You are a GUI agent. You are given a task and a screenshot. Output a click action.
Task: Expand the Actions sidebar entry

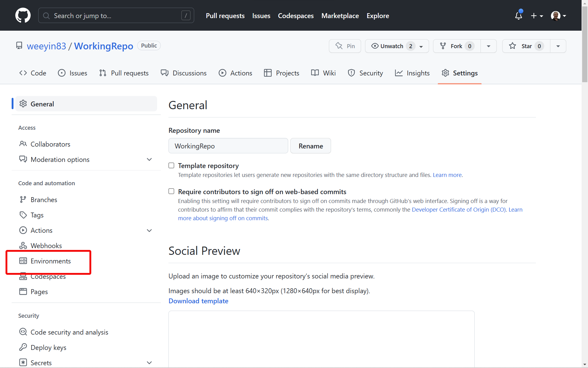(x=149, y=230)
